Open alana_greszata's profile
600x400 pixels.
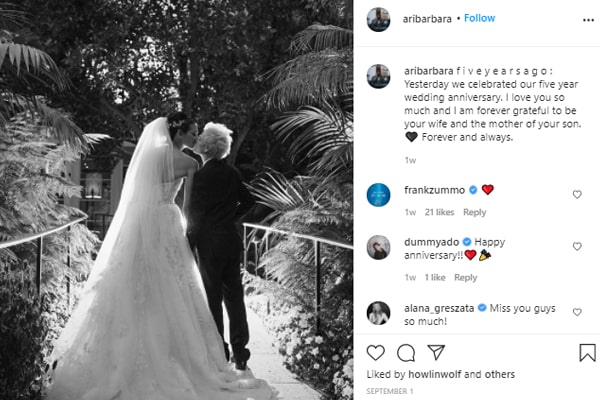pyautogui.click(x=439, y=308)
